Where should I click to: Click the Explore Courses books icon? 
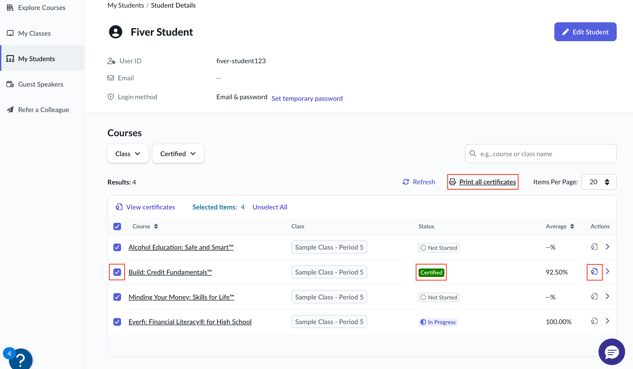(x=10, y=7)
